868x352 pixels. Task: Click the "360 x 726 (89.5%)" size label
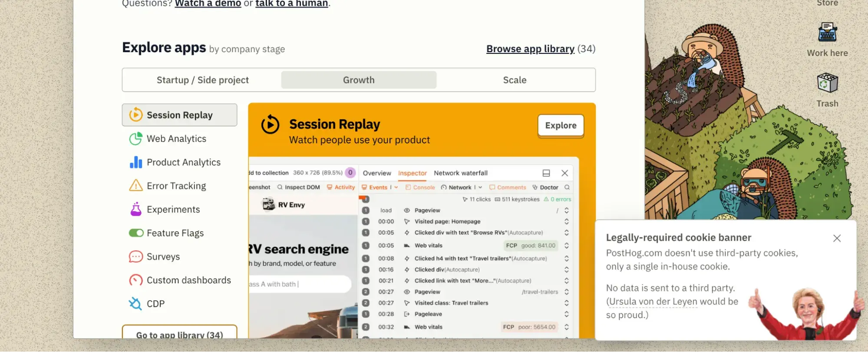pos(318,173)
